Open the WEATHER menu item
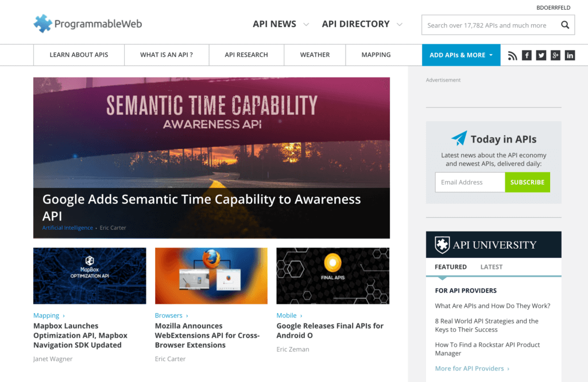This screenshot has width=588, height=382. click(x=315, y=55)
